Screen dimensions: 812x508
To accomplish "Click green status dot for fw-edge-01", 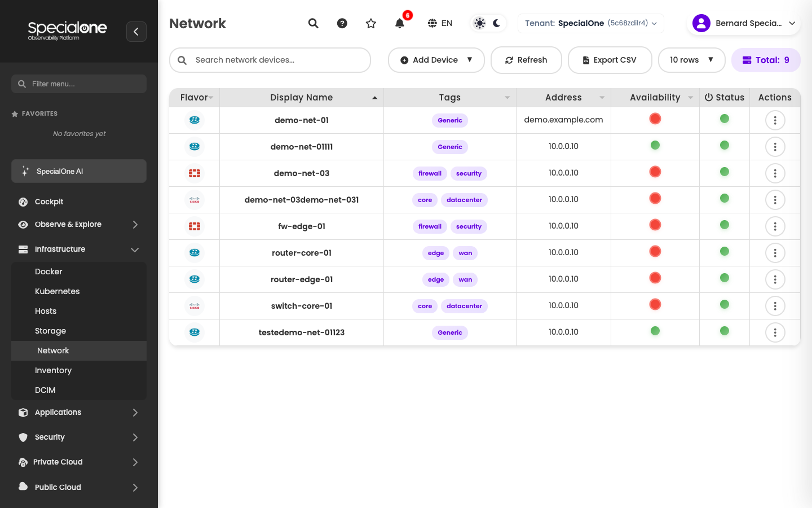I will pyautogui.click(x=725, y=225).
